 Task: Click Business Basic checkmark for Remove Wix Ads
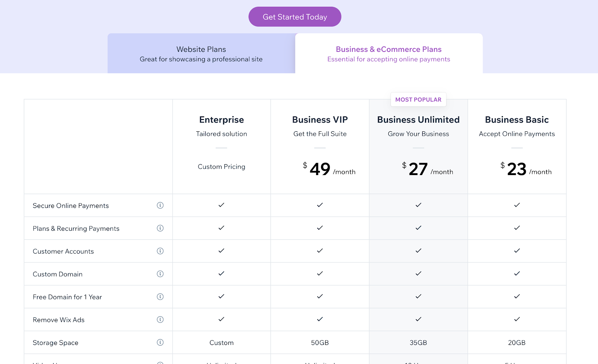point(517,319)
